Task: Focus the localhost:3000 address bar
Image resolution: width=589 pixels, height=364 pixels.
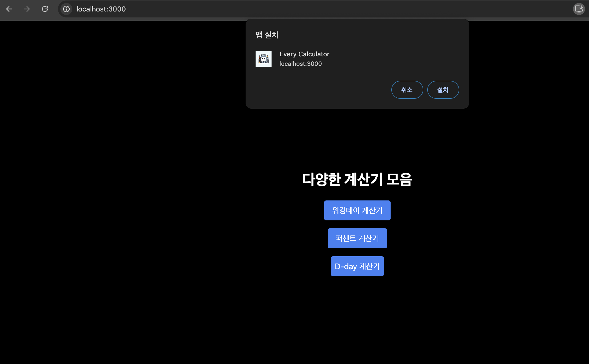Action: 101,9
